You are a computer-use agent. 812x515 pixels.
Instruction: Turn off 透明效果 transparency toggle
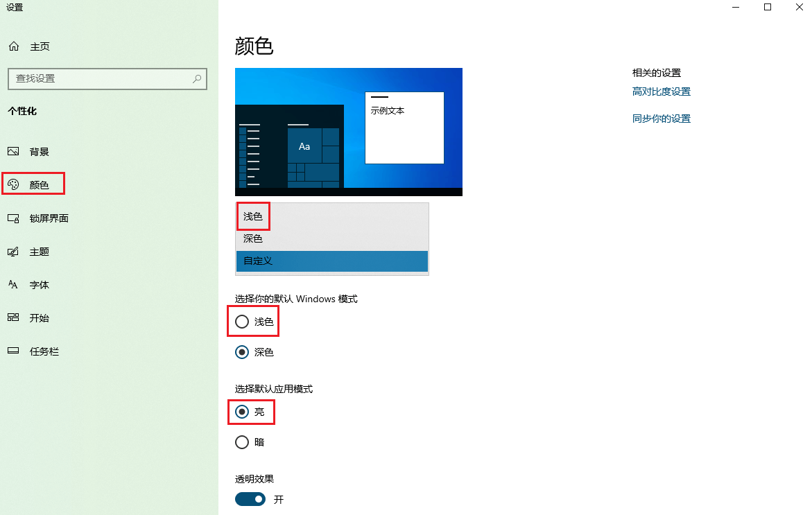(x=250, y=499)
